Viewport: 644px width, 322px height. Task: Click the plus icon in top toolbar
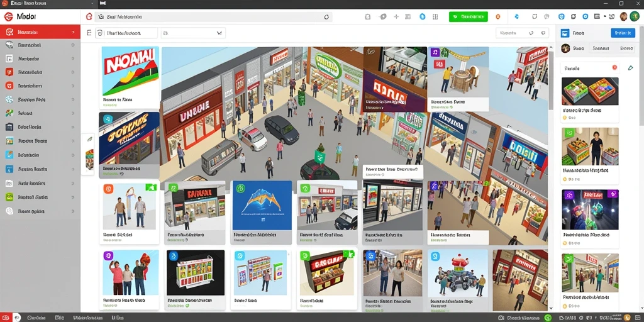[396, 17]
